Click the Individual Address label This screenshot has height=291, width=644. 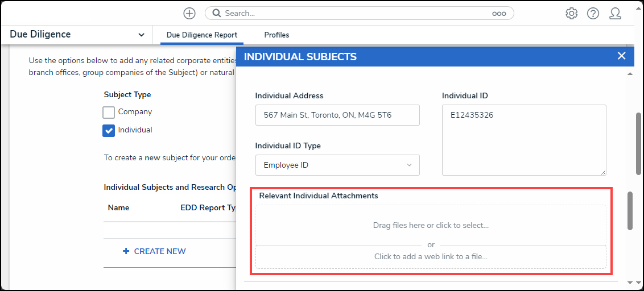tap(289, 95)
